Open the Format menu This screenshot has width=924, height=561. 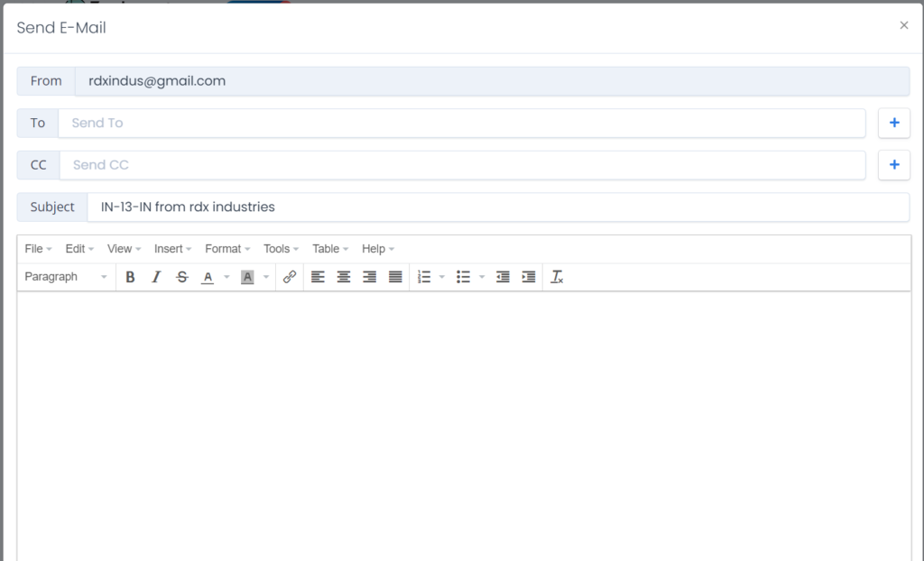[227, 249]
